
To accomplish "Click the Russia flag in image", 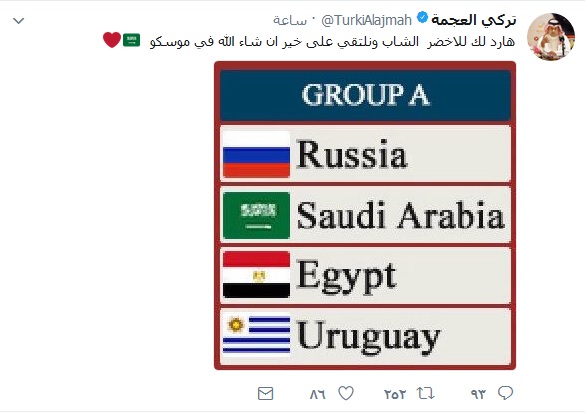I will (x=256, y=154).
